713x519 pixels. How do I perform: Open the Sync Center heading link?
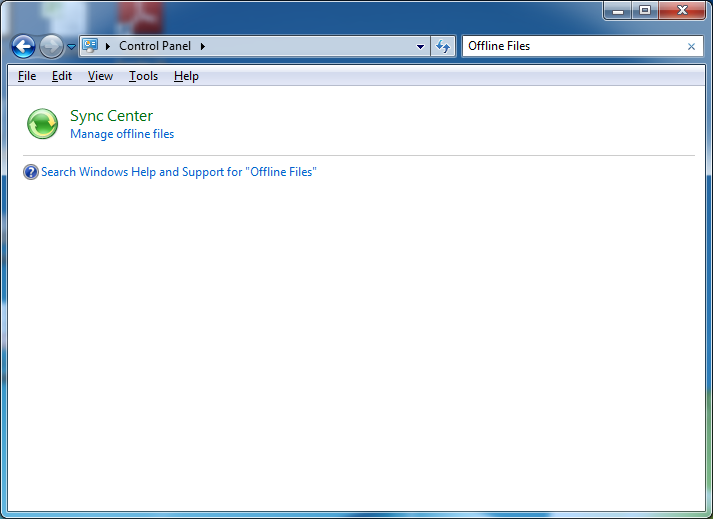111,116
